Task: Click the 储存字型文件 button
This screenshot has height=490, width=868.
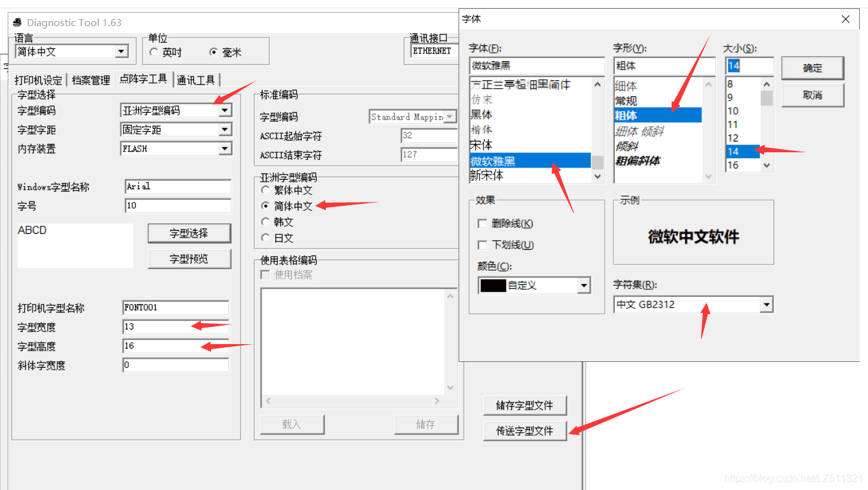Action: (x=525, y=405)
